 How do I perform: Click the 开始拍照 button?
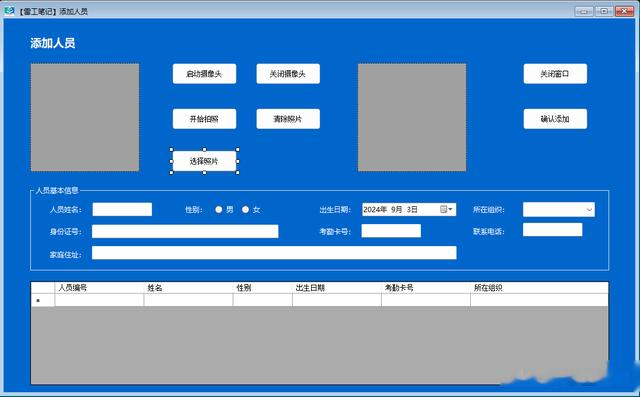point(204,119)
